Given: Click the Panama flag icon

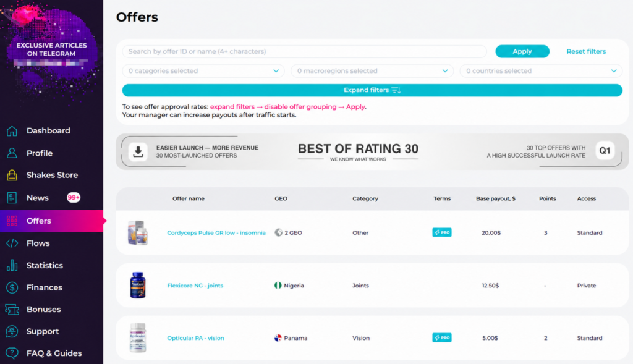Looking at the screenshot, I should pos(278,338).
